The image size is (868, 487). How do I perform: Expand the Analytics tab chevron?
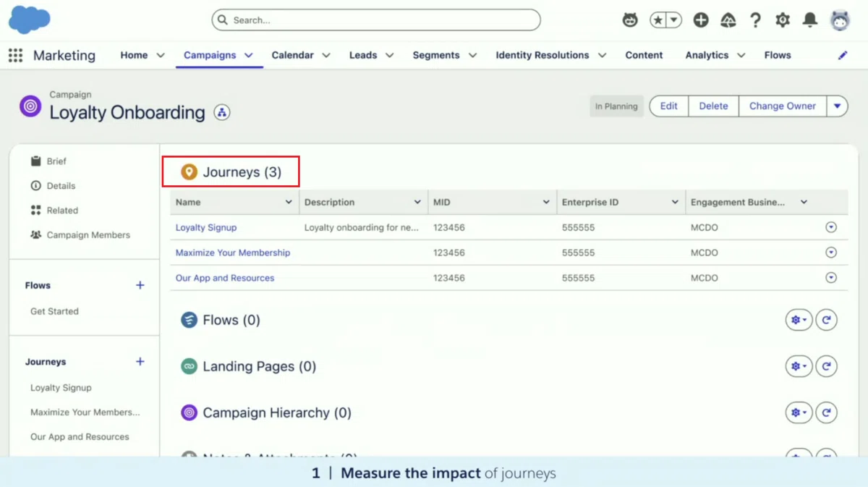coord(741,55)
